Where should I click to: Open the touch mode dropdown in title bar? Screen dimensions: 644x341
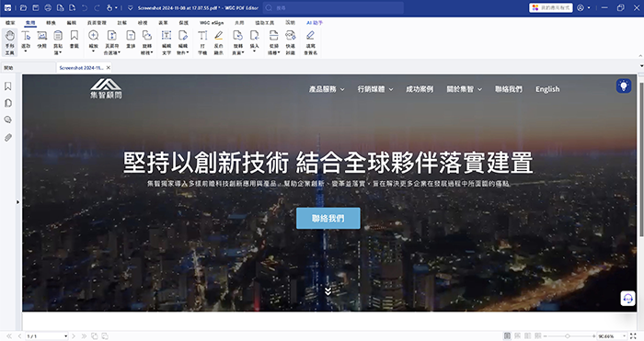pos(117,7)
